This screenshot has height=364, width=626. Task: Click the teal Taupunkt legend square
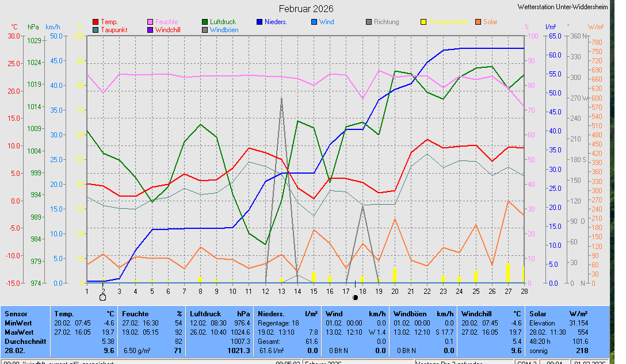(x=96, y=29)
